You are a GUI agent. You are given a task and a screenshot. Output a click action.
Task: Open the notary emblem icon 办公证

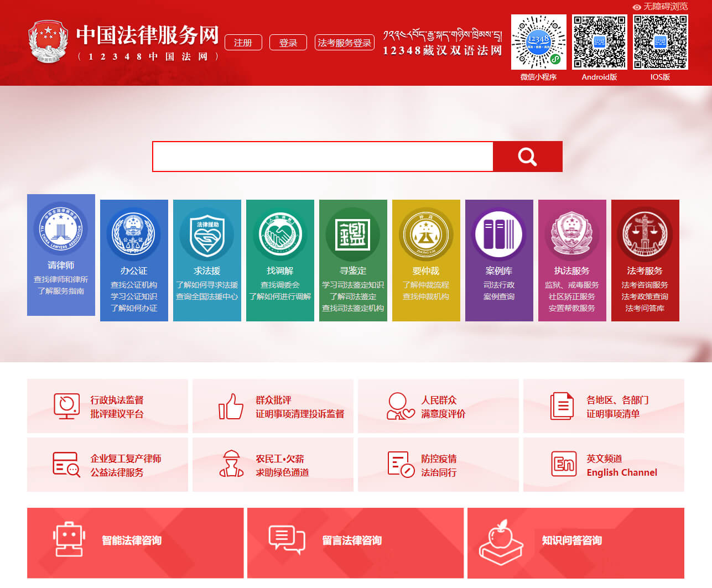[x=134, y=234]
